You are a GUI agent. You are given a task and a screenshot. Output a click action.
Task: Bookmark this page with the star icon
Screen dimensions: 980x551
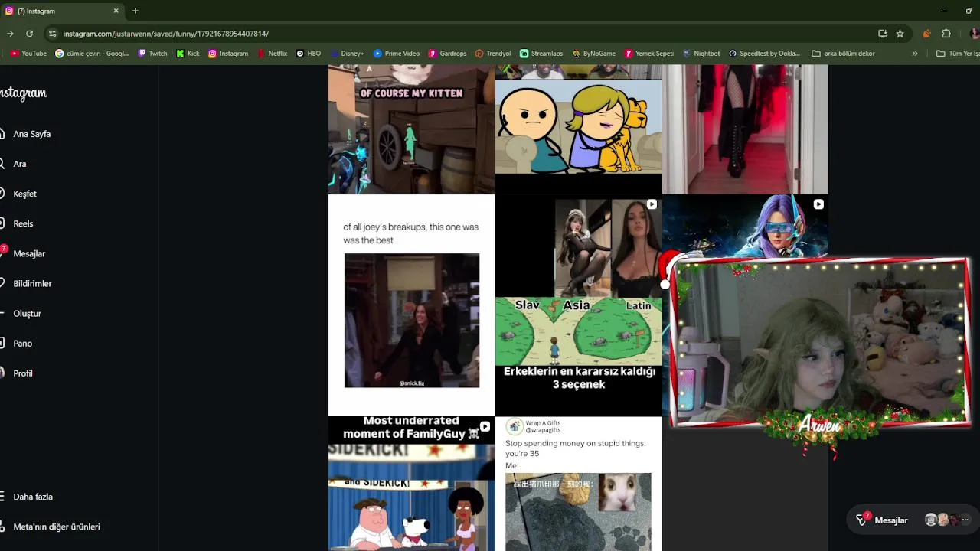coord(900,34)
